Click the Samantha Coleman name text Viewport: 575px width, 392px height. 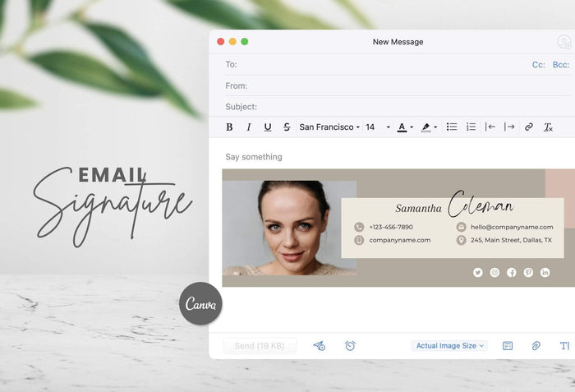pyautogui.click(x=455, y=206)
